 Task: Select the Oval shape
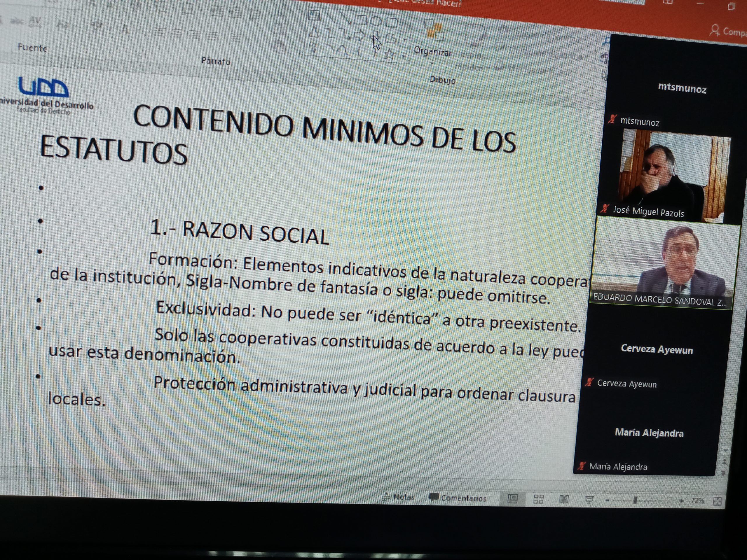click(x=376, y=21)
